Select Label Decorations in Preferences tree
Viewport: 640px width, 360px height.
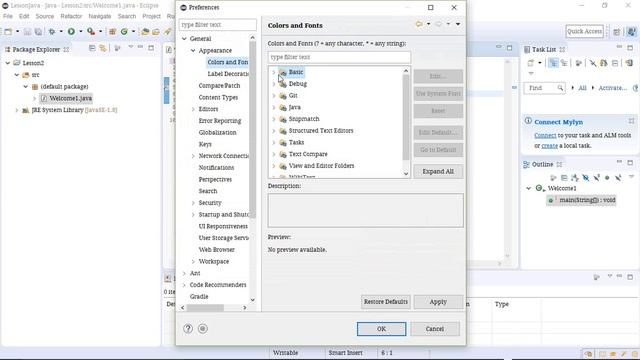pyautogui.click(x=228, y=74)
